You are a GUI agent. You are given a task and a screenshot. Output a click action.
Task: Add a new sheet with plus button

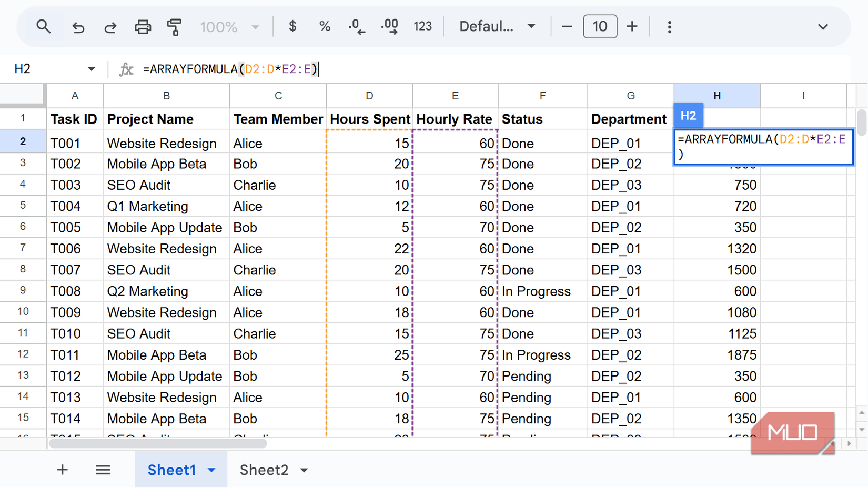tap(62, 470)
